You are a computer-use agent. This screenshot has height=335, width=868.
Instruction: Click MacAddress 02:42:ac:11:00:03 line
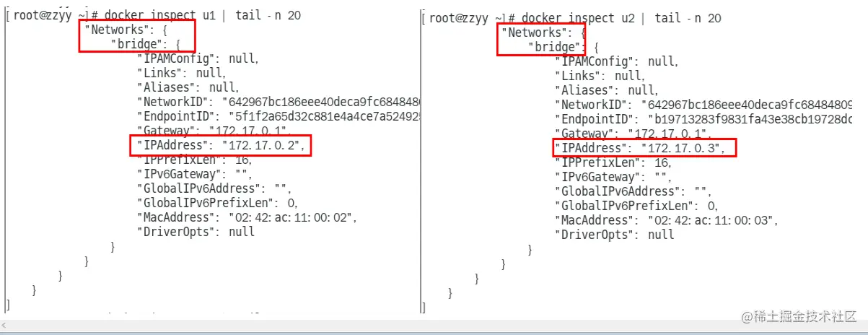[666, 220]
